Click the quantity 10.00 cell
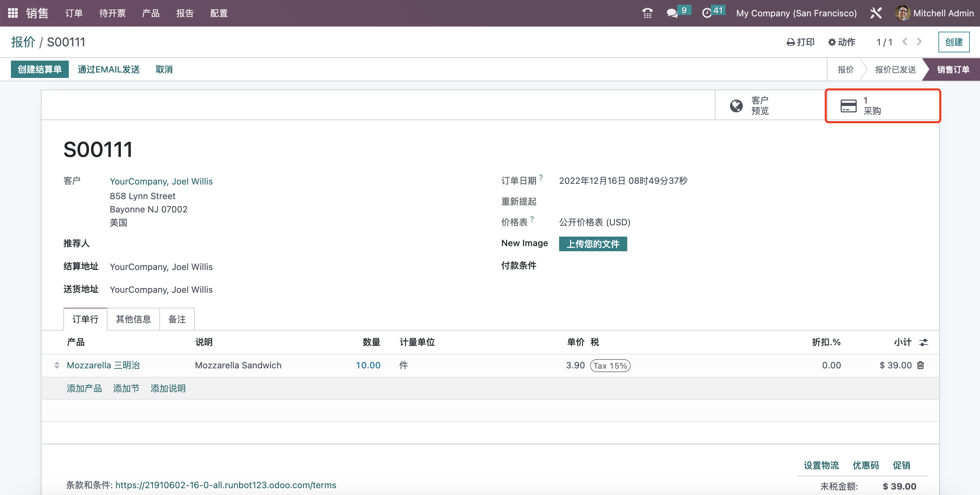The height and width of the screenshot is (495, 980). point(368,365)
